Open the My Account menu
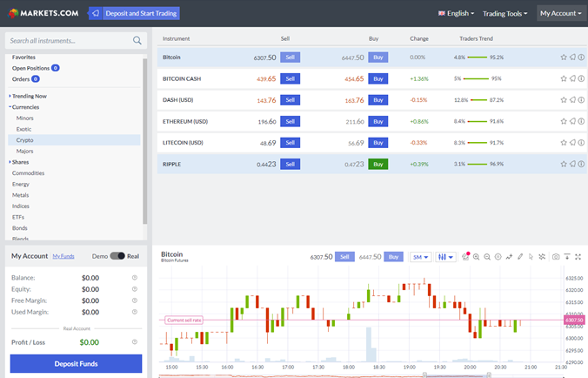 coord(560,13)
